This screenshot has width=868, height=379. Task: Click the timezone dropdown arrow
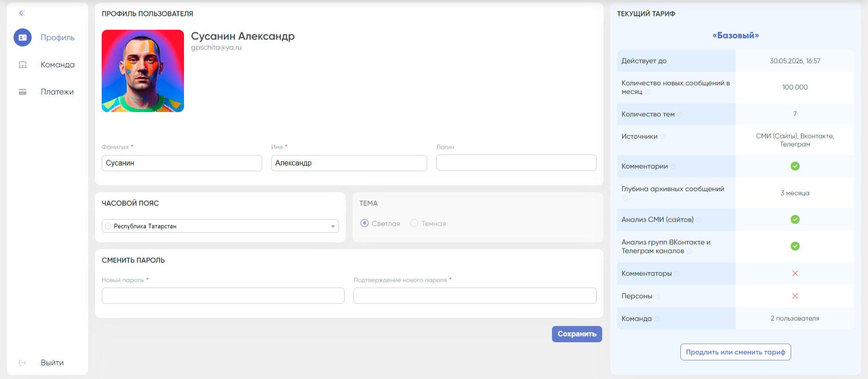[x=333, y=226]
